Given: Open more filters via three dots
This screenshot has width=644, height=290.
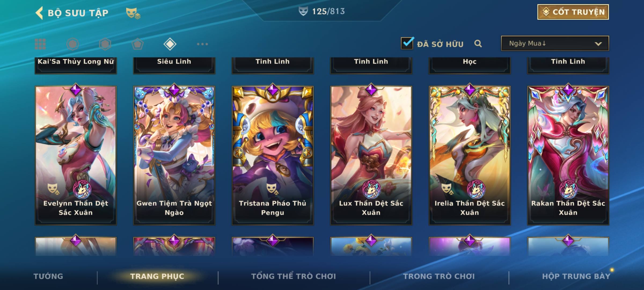Looking at the screenshot, I should coord(202,44).
